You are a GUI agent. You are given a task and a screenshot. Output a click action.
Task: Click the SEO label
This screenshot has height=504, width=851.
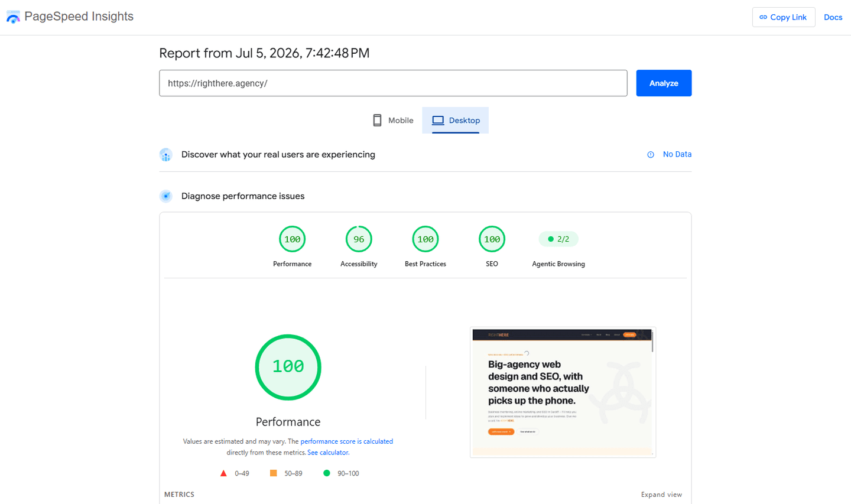[492, 264]
